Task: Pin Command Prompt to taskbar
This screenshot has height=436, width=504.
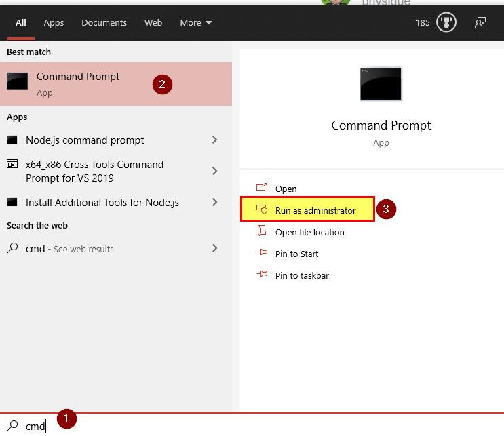Action: [x=301, y=275]
